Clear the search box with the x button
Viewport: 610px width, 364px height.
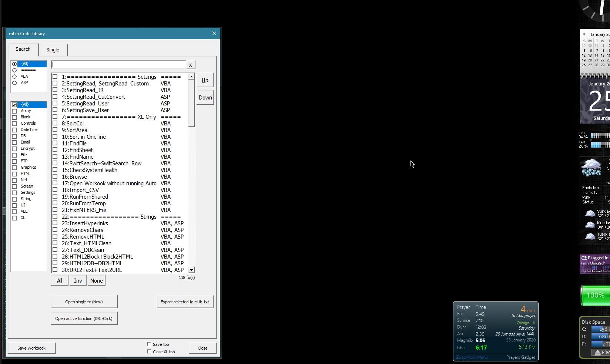click(190, 65)
